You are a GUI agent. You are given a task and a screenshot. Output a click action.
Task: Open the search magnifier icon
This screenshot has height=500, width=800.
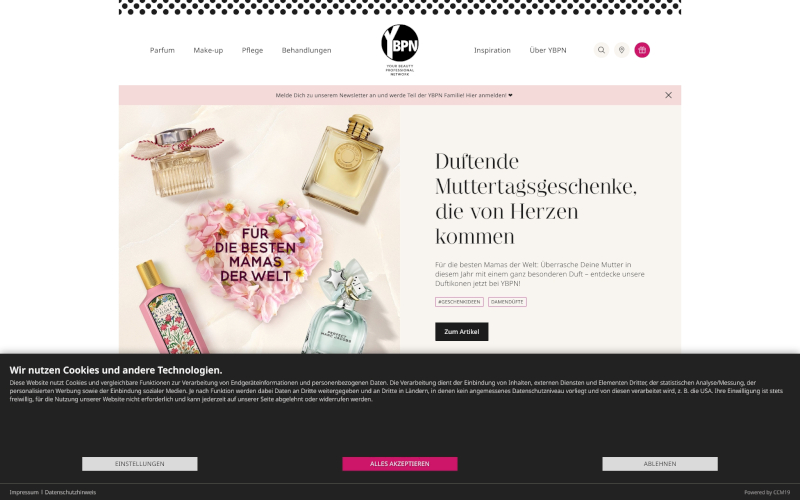point(601,50)
